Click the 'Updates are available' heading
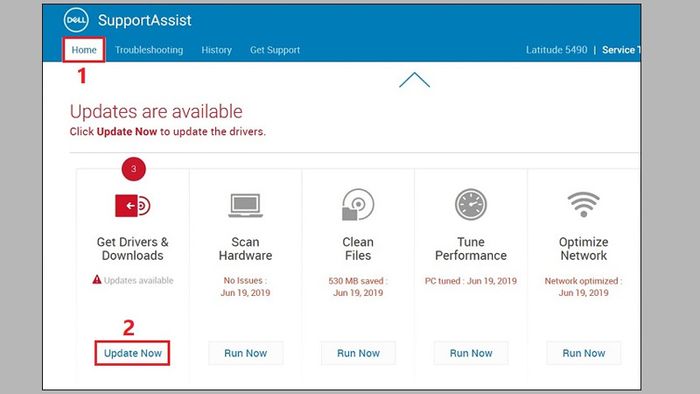Image resolution: width=700 pixels, height=394 pixels. click(x=156, y=112)
